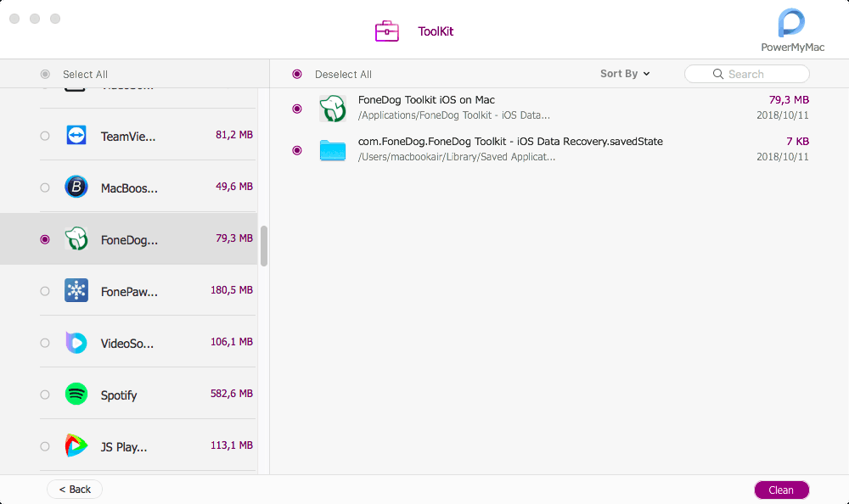Toggle the Select All radio button
The image size is (849, 504).
coord(45,74)
